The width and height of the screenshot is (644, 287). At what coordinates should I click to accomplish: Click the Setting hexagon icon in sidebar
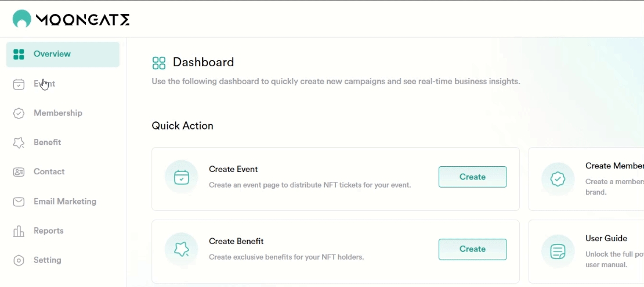[19, 260]
